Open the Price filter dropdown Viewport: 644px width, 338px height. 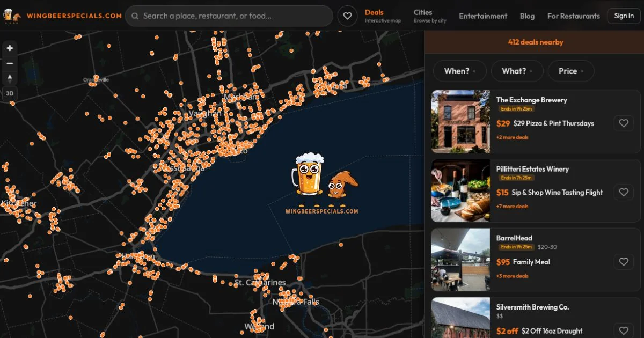tap(571, 71)
